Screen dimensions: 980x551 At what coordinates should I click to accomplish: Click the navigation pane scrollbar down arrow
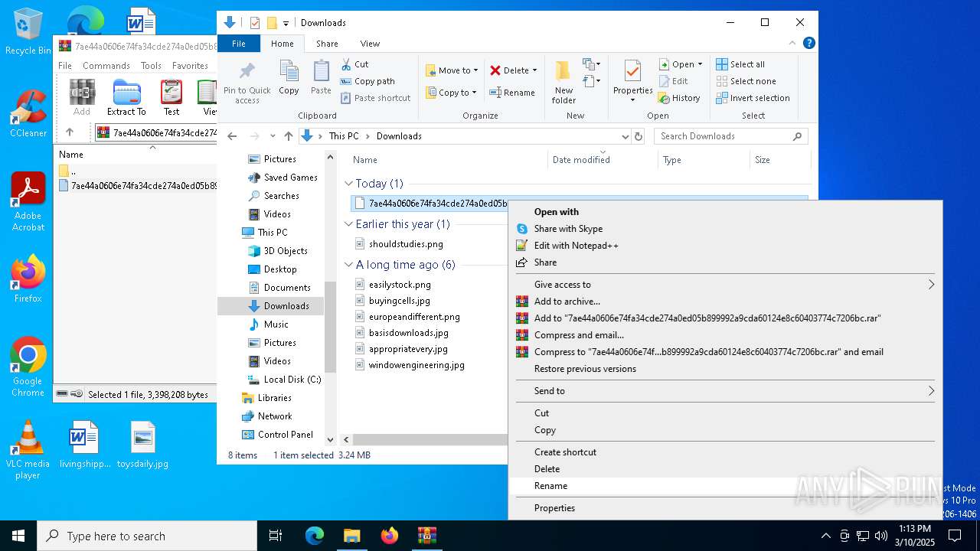click(331, 439)
